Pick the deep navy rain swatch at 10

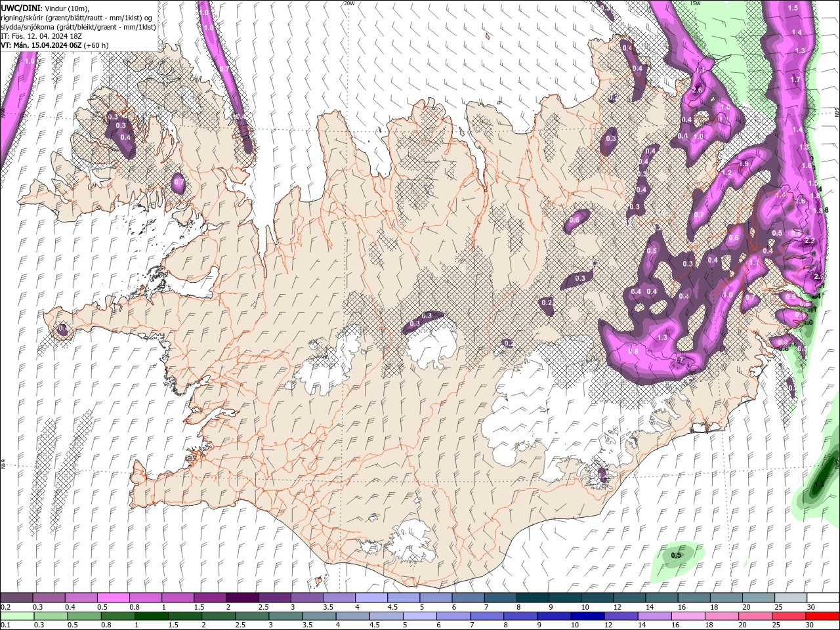tap(587, 616)
